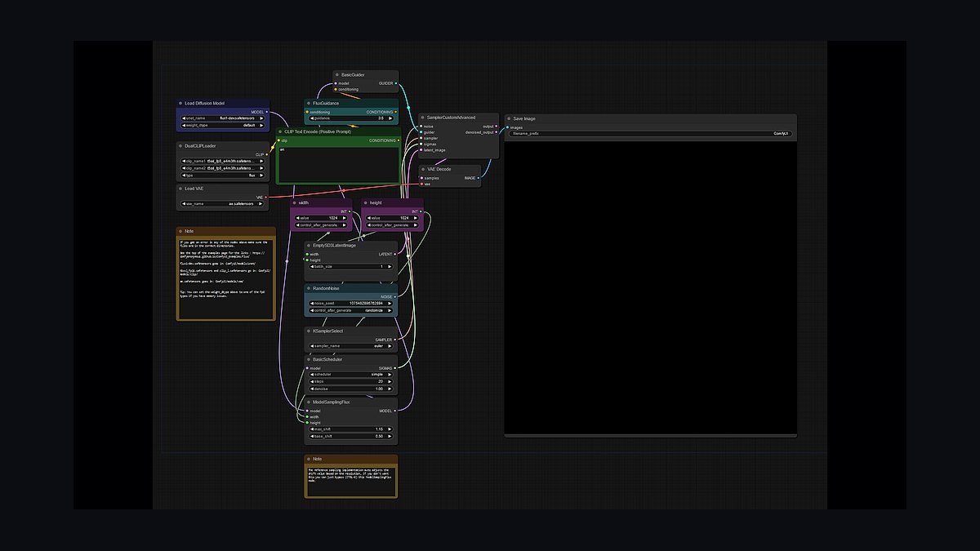Click the MODEL output socket on Load Diffusion Model
980x551 pixels.
(x=266, y=112)
